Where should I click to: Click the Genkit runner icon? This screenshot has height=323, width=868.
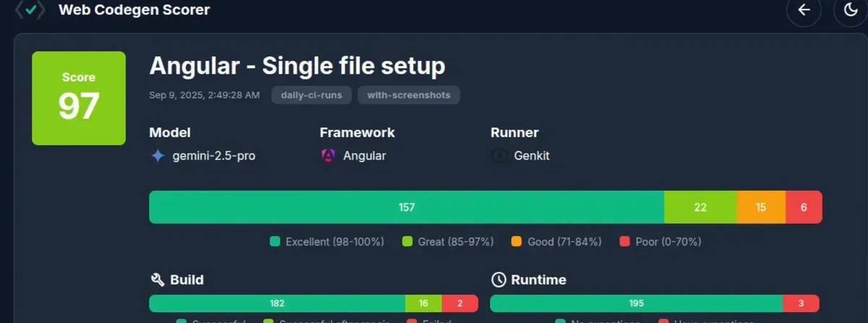[498, 156]
